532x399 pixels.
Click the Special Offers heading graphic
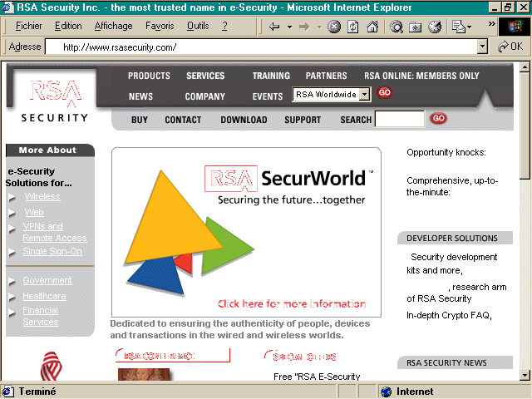click(301, 357)
